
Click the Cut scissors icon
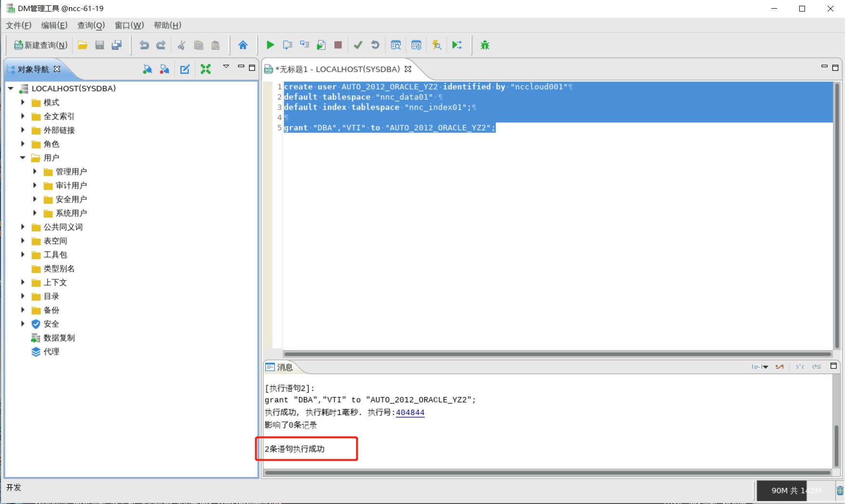point(182,45)
